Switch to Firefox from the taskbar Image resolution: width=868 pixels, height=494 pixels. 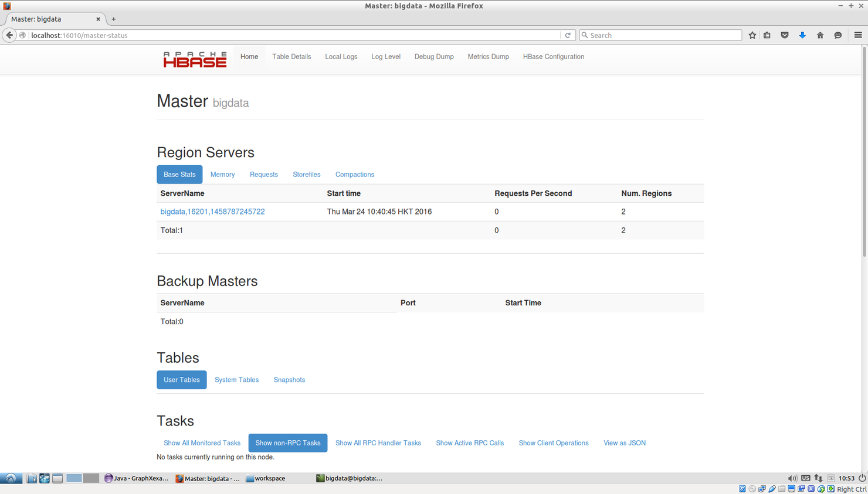coord(209,478)
